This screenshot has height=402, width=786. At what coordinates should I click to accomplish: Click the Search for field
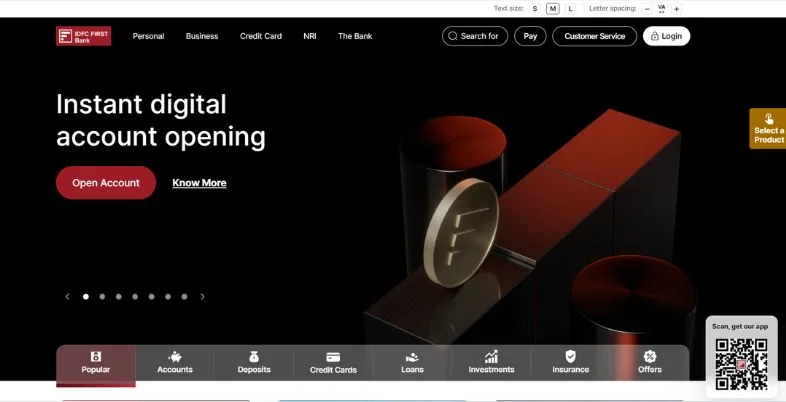[475, 36]
